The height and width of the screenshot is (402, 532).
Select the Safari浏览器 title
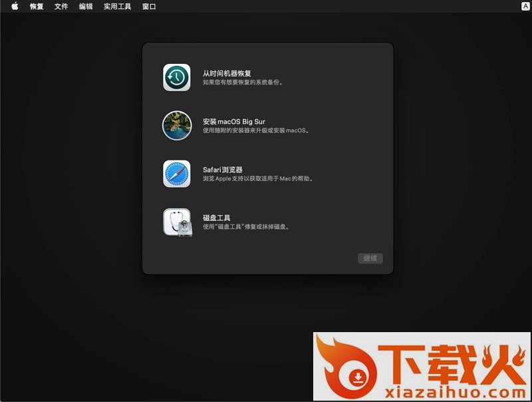pyautogui.click(x=223, y=170)
